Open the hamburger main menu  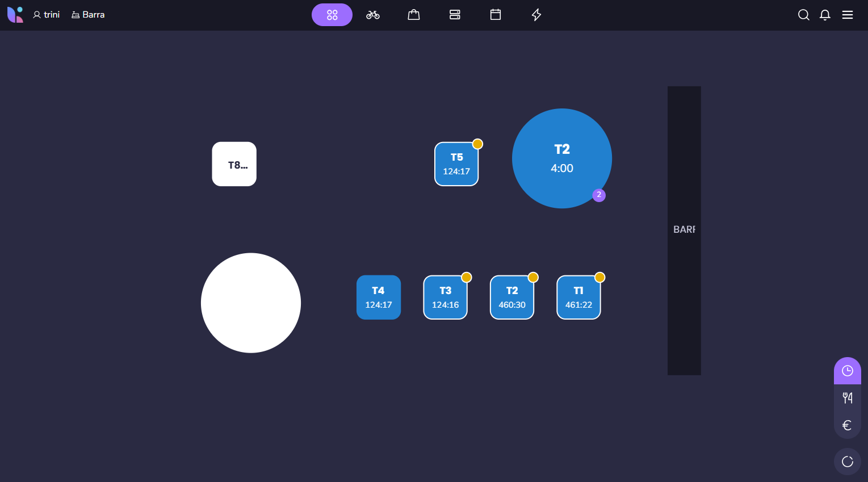[848, 15]
